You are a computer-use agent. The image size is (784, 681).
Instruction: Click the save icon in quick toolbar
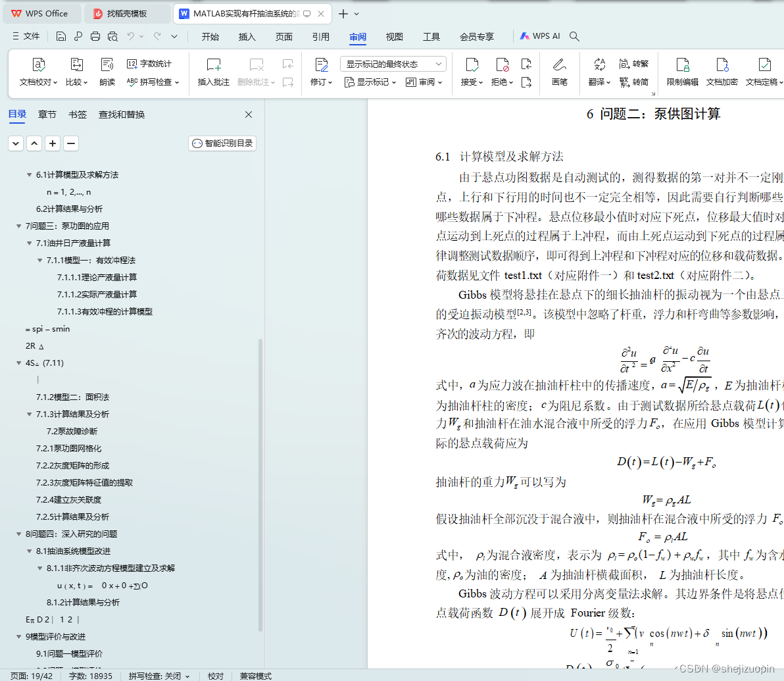coord(61,36)
